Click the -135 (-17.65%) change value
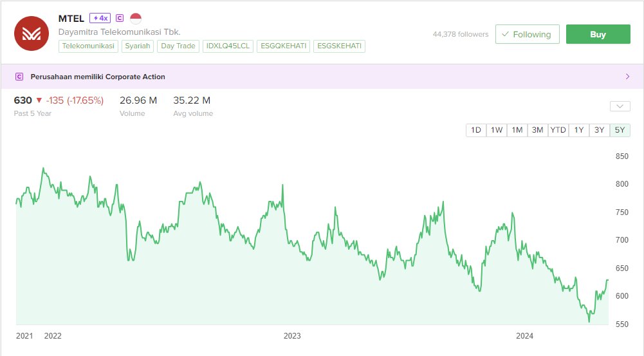The image size is (644, 356). (75, 100)
